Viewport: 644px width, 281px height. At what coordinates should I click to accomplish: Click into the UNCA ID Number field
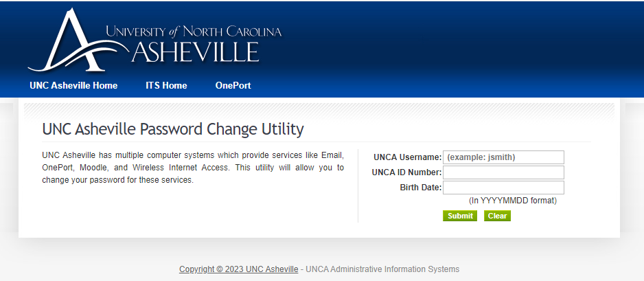(x=503, y=172)
